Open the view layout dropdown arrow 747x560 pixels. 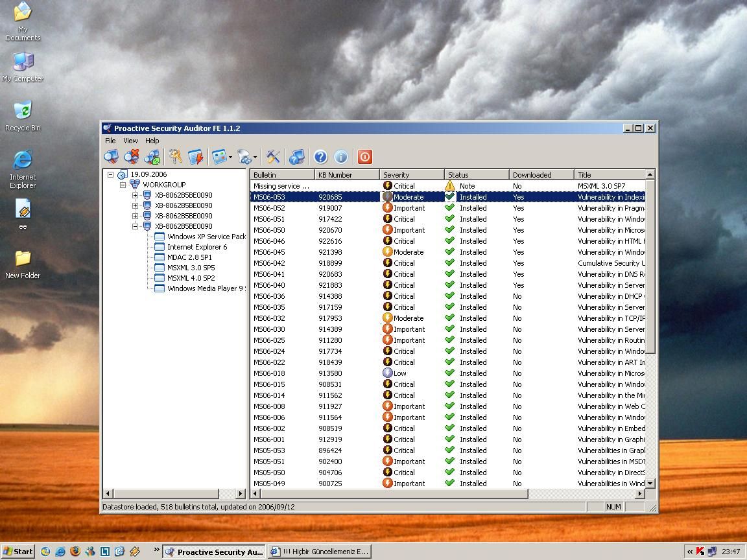click(231, 157)
